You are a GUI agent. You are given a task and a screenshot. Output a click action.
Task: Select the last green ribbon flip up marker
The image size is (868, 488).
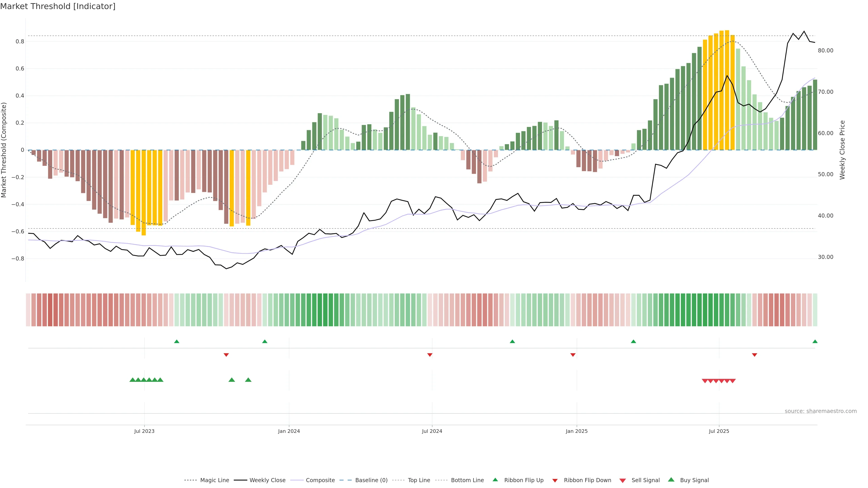[815, 342]
